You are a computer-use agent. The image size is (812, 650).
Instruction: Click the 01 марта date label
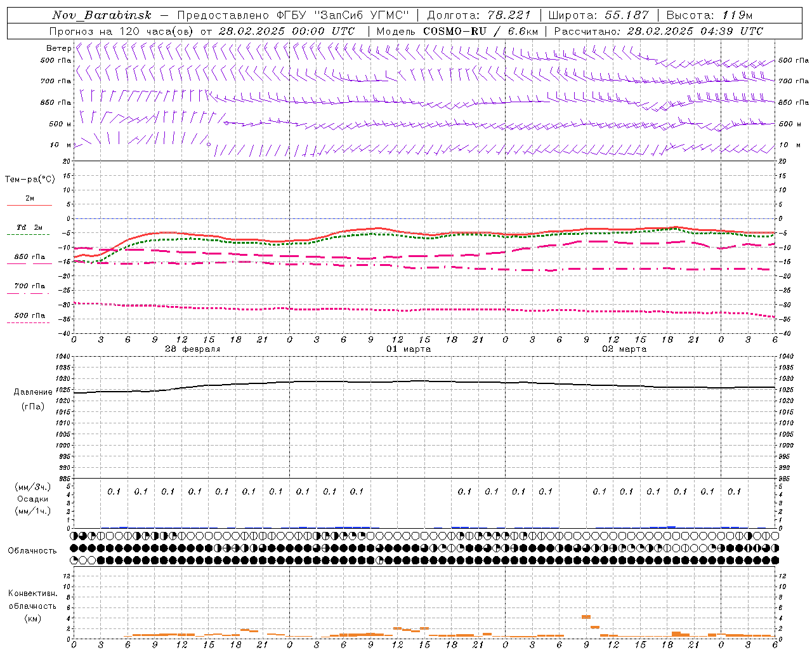click(x=409, y=349)
